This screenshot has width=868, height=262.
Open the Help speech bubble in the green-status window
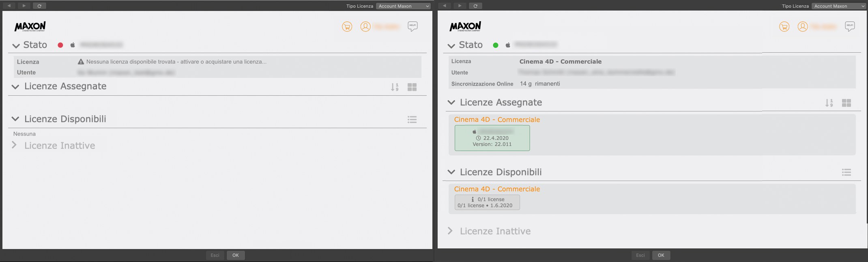(850, 26)
